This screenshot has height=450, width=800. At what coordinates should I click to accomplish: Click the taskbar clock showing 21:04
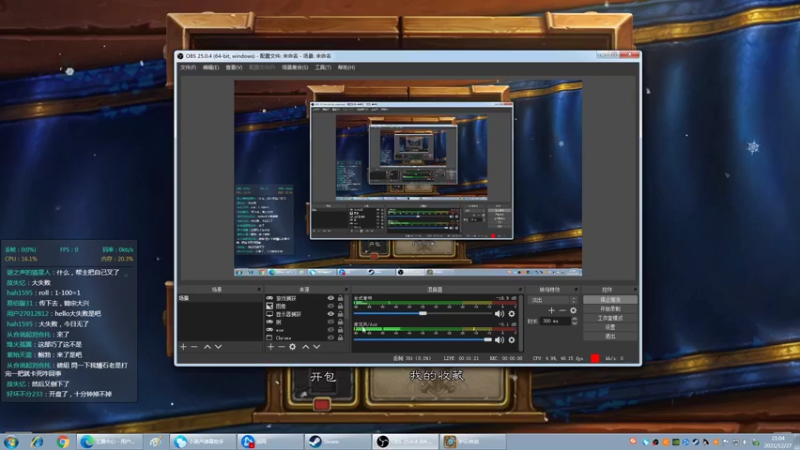(x=779, y=442)
